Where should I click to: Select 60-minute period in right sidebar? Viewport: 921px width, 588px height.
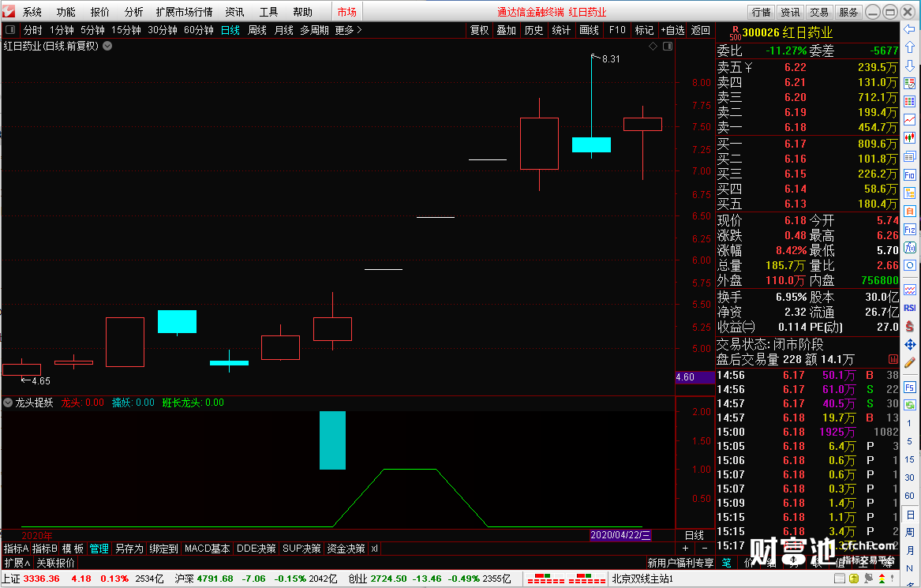[x=910, y=496]
